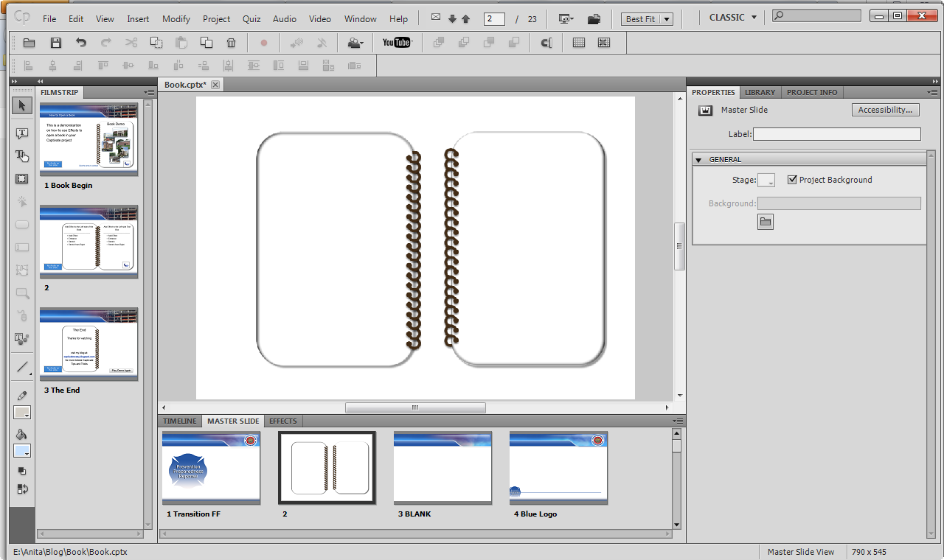Select the Text Caption tool
The image size is (944, 560).
click(22, 133)
